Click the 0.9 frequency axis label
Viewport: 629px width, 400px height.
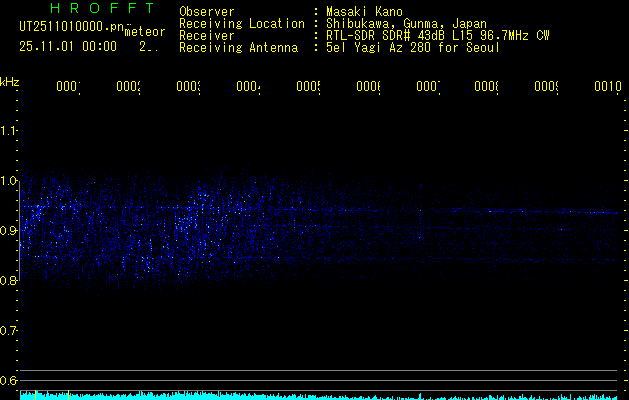8,230
